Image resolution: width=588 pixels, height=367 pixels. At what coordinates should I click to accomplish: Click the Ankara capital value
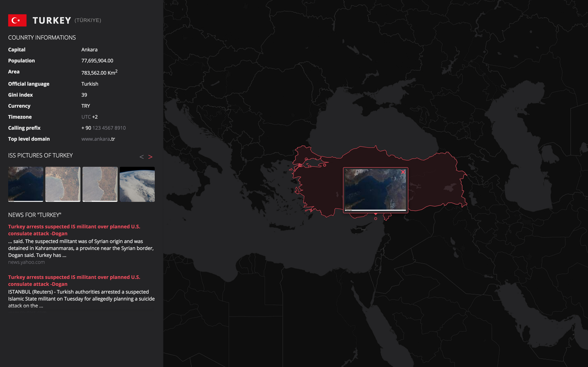click(x=89, y=50)
